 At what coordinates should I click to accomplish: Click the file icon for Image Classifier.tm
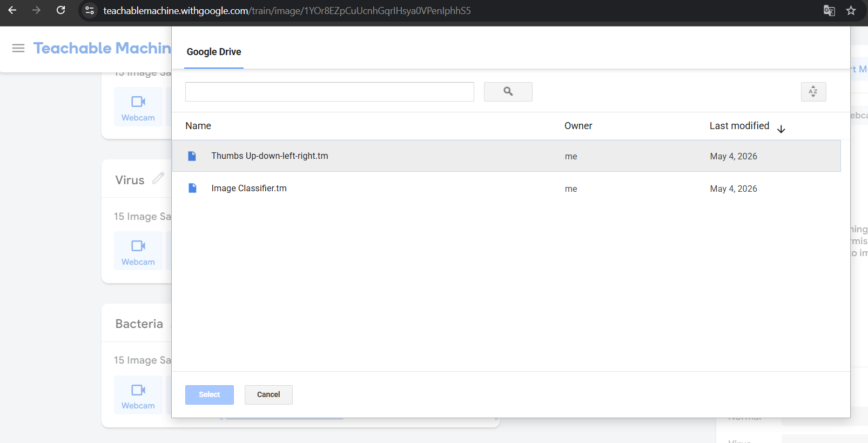point(192,188)
